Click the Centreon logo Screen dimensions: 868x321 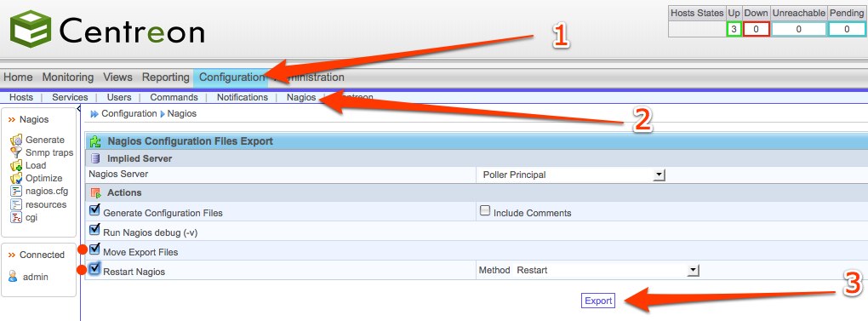click(x=107, y=29)
